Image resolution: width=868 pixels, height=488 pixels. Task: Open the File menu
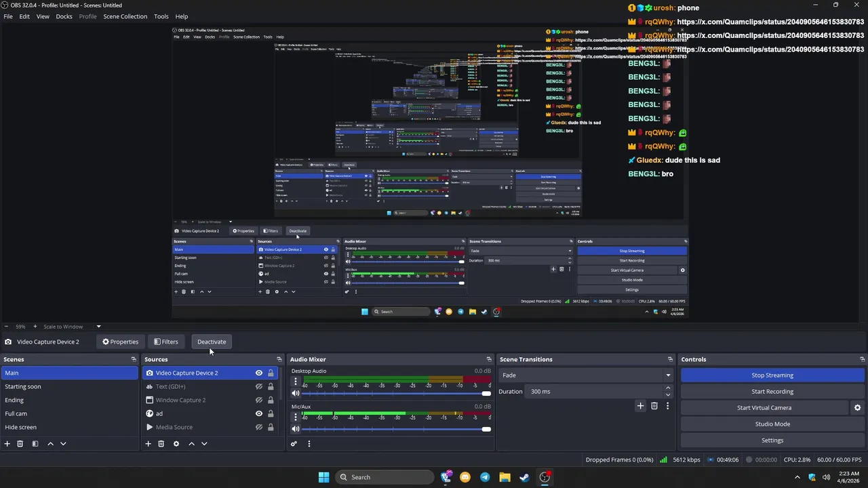8,16
